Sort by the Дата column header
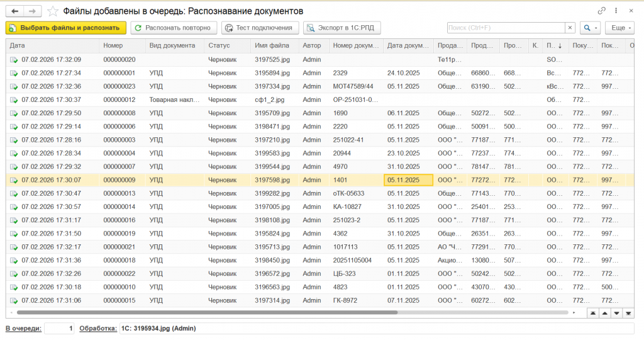 pos(53,45)
